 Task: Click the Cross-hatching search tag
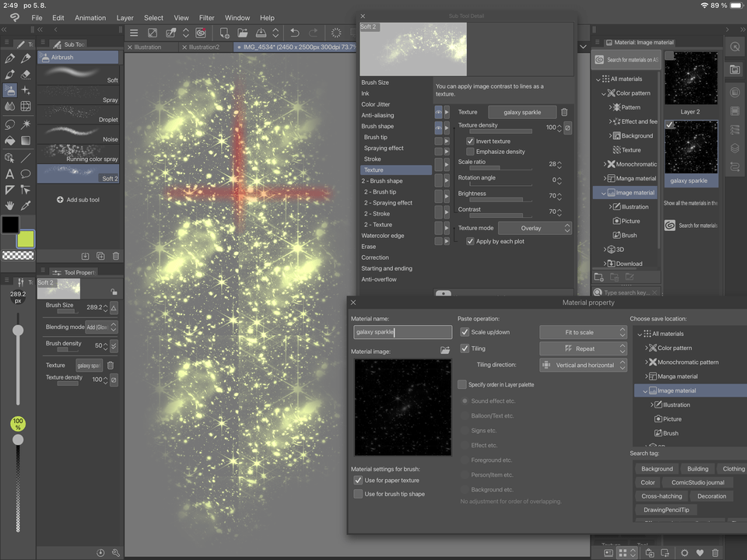[661, 496]
